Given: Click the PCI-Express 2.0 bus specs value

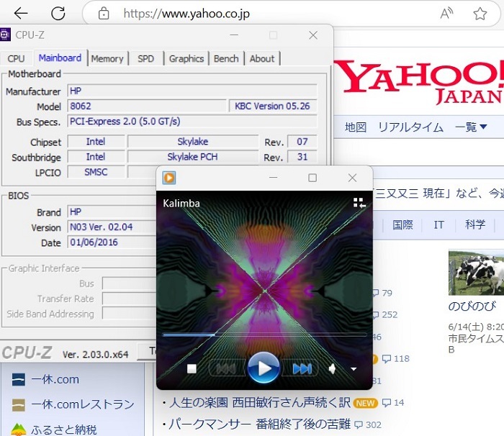Looking at the screenshot, I should (192, 122).
